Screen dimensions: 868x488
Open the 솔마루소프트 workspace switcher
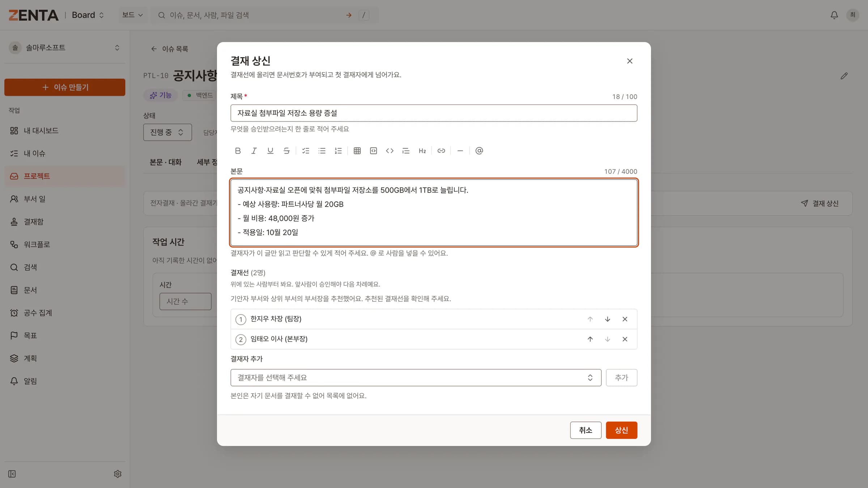pyautogui.click(x=65, y=48)
